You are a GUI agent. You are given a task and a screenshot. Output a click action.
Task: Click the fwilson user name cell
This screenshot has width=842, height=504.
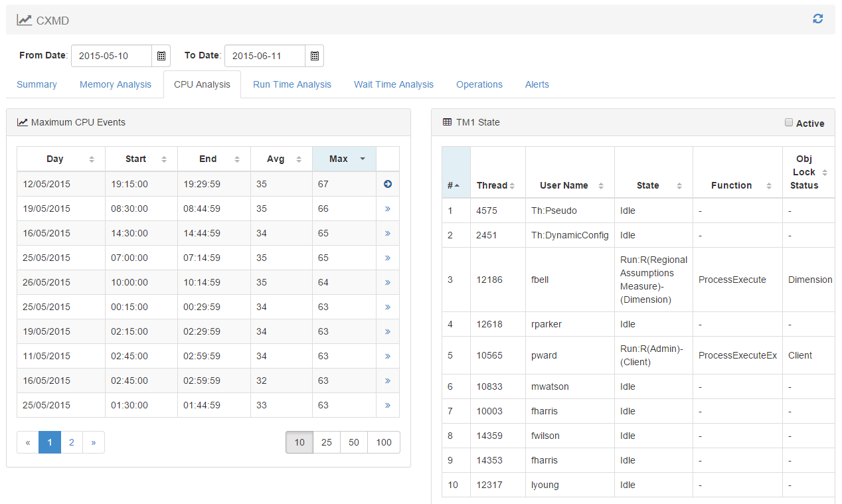click(570, 436)
